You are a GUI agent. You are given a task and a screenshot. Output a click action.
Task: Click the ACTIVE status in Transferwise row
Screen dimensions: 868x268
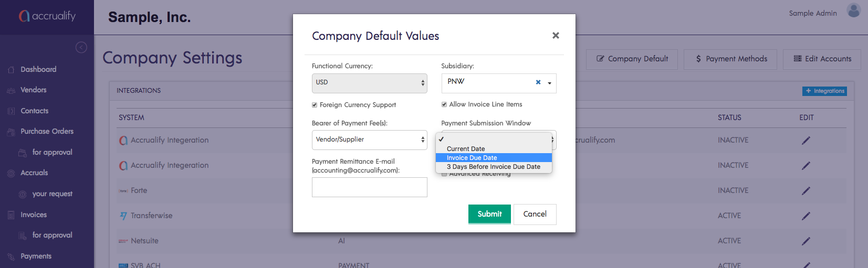click(x=729, y=216)
